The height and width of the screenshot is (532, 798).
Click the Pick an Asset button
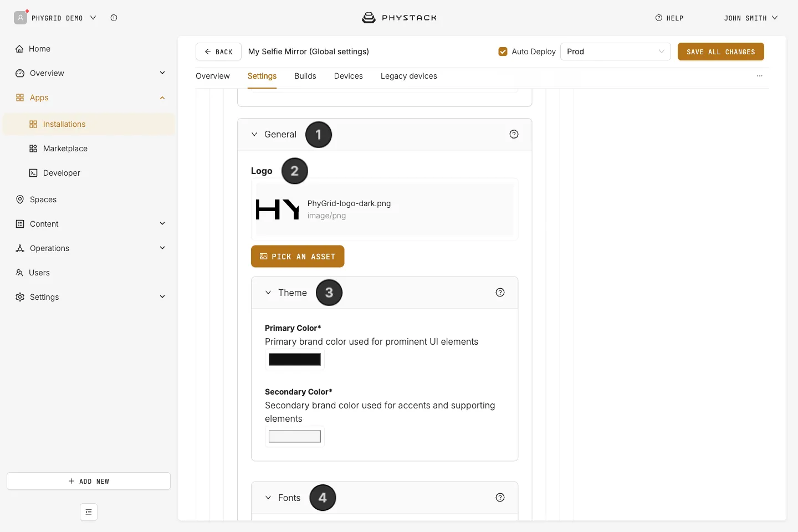pos(298,257)
